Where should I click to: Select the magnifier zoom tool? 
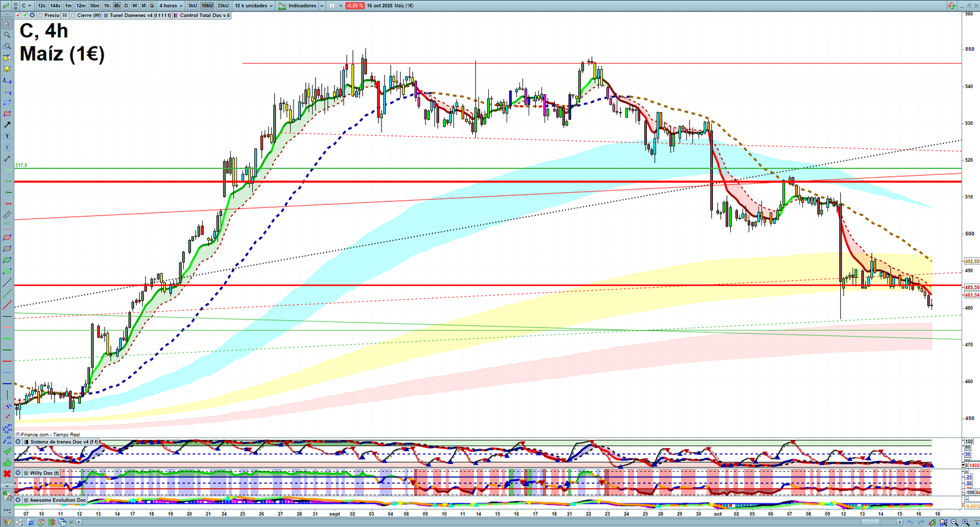pos(7,35)
